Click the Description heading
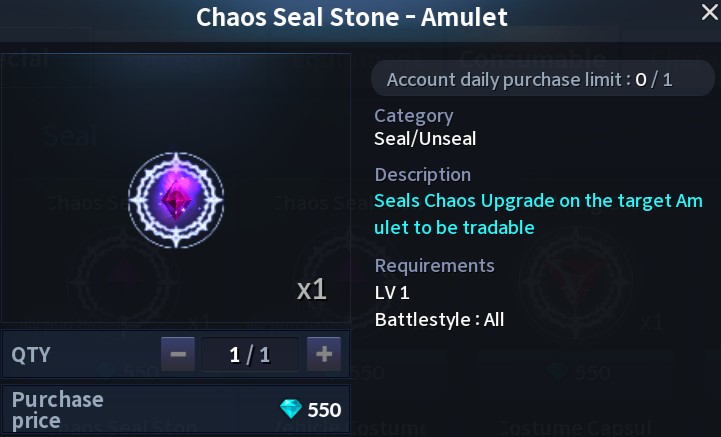Viewport: 721px width, 437px height. [422, 174]
